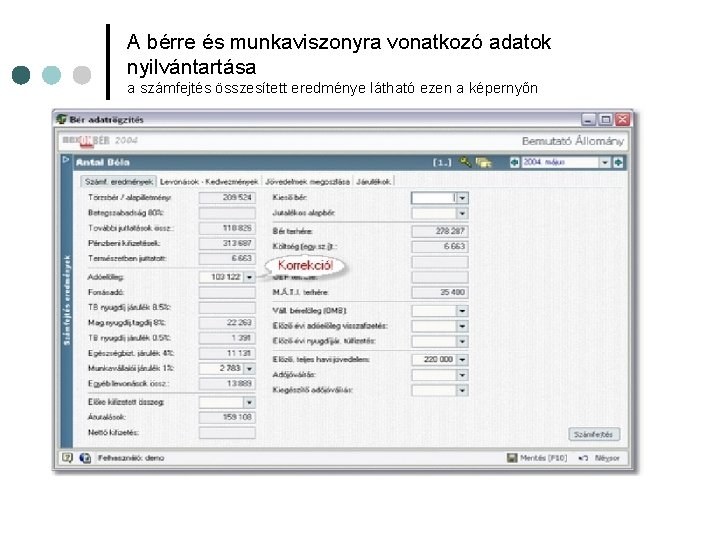Select the Járulékok tab
Viewport: 720px width, 540px height.
pos(373,182)
